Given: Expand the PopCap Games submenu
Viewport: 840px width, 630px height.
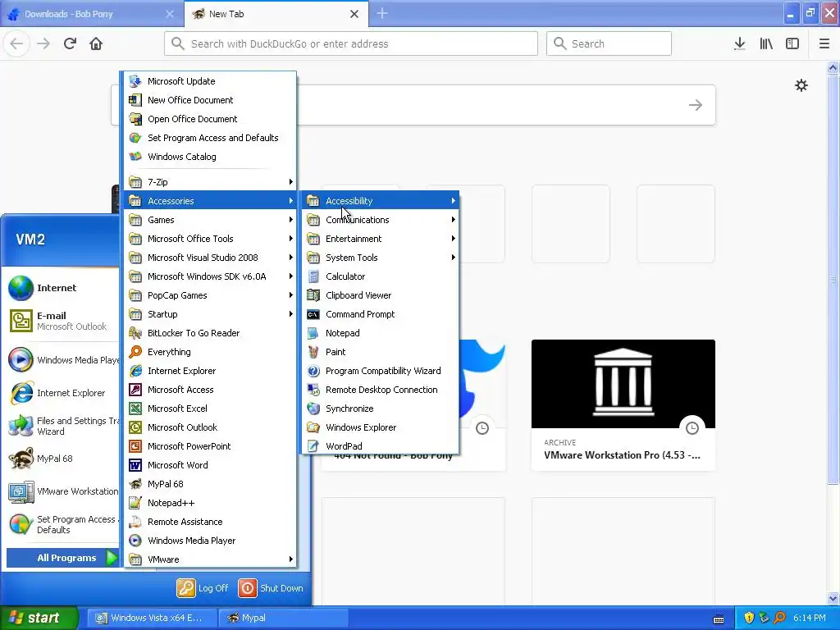Looking at the screenshot, I should [x=210, y=295].
